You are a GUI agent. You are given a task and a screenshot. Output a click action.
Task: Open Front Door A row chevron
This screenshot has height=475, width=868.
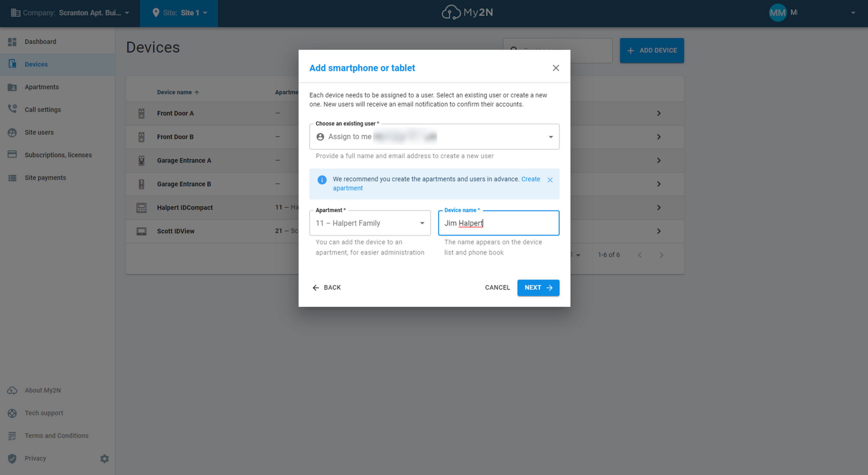tap(659, 113)
